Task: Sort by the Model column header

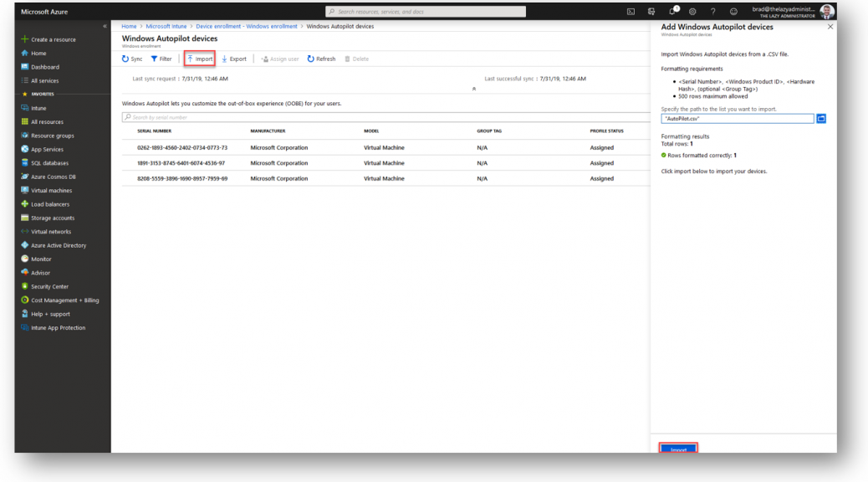Action: click(x=371, y=131)
